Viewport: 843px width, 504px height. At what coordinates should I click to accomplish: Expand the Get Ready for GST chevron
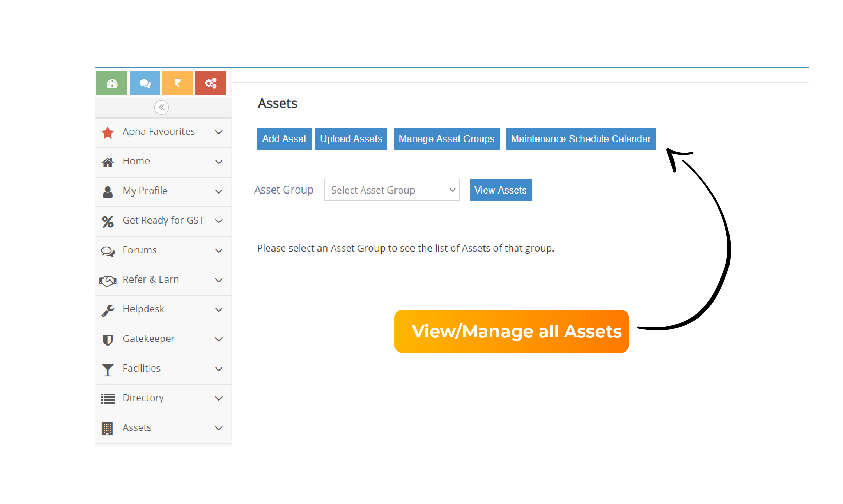click(219, 221)
